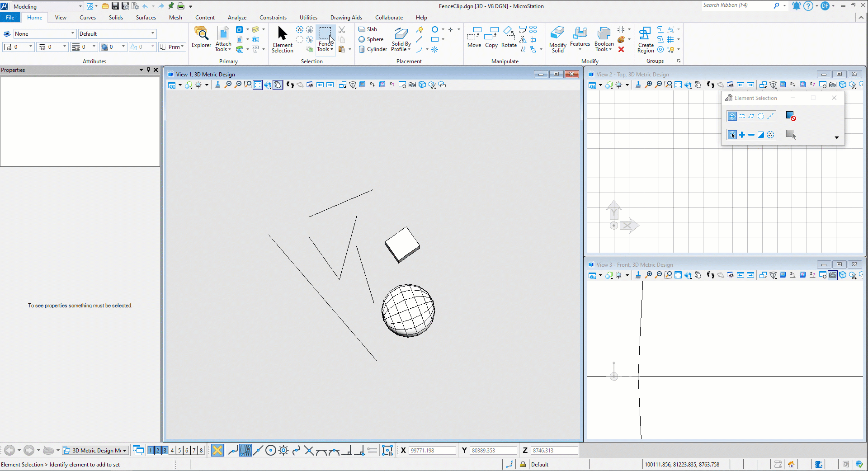Toggle view 4 button in view group
This screenshot has width=868, height=471.
pyautogui.click(x=172, y=450)
